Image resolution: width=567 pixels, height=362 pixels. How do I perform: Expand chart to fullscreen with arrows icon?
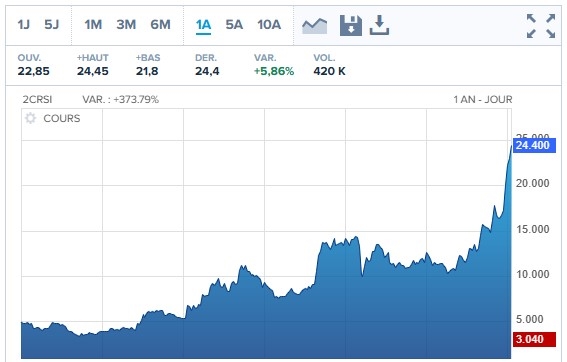(x=541, y=26)
